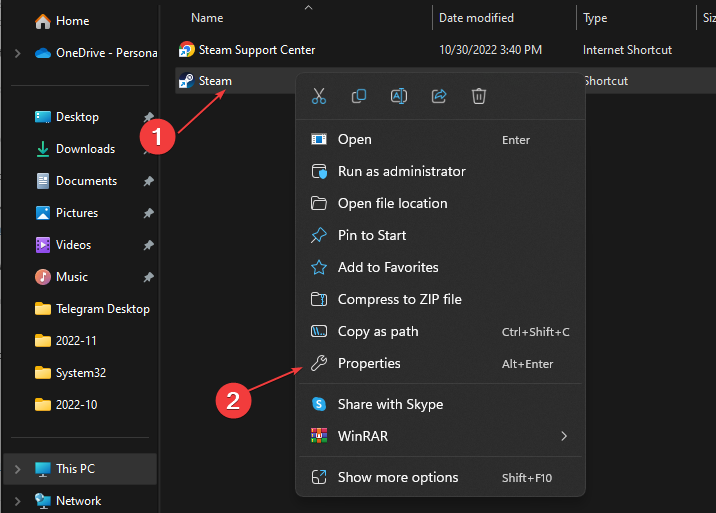Click the Downloads green arrow icon
The image size is (716, 513).
pyautogui.click(x=43, y=149)
